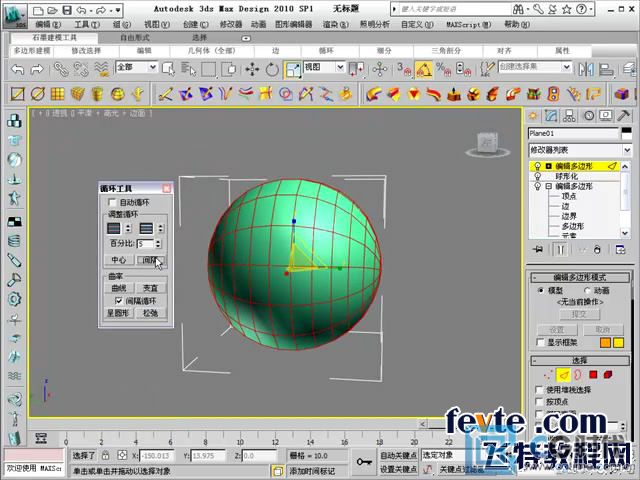640x480 pixels.
Task: Open the Motion command panel tab
Action: tap(589, 116)
